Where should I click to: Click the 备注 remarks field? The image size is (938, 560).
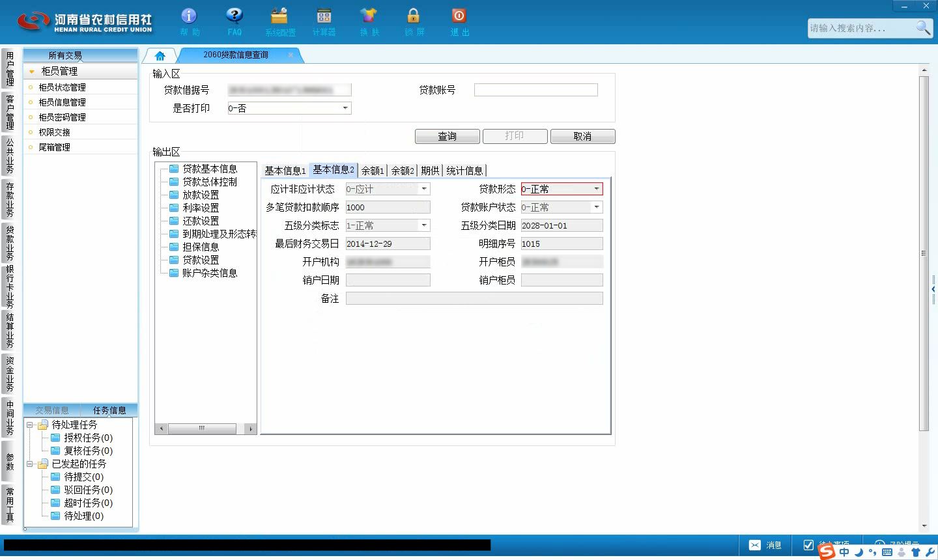(474, 298)
